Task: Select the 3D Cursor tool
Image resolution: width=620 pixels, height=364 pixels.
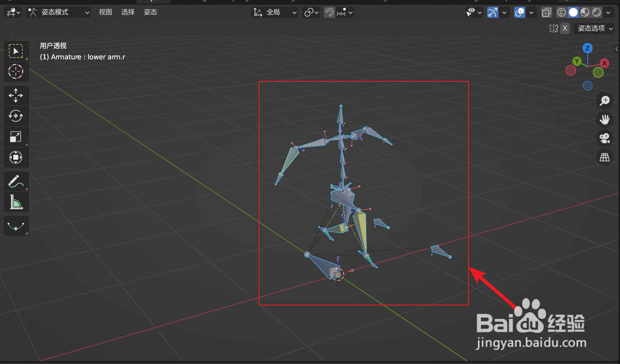Action: pyautogui.click(x=16, y=72)
